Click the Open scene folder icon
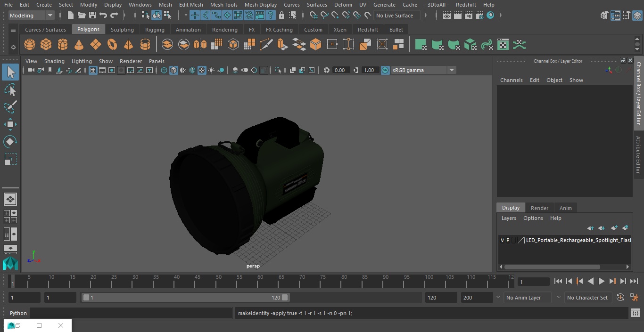Image resolution: width=644 pixels, height=332 pixels. tap(82, 16)
